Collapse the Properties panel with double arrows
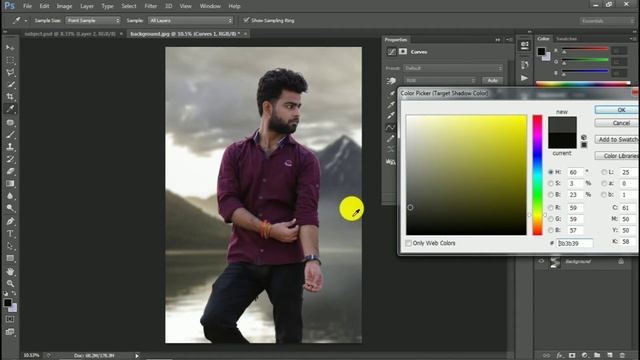The image size is (640, 360). tap(498, 40)
